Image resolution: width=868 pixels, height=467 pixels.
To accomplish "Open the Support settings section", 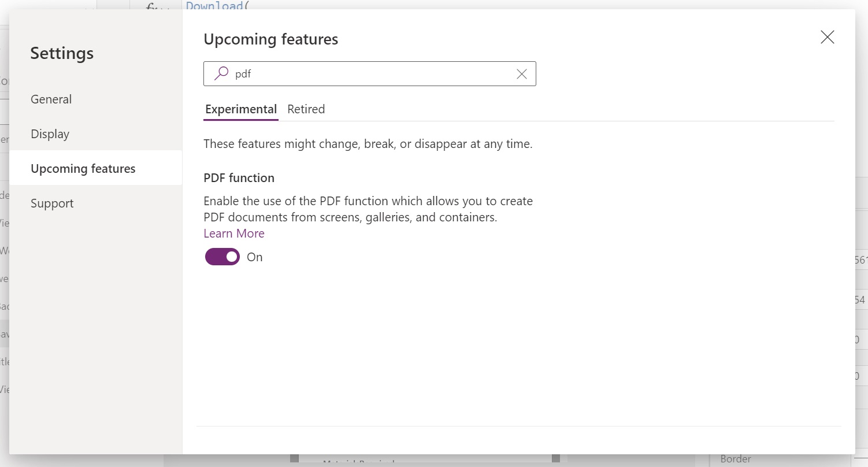I will click(x=51, y=203).
